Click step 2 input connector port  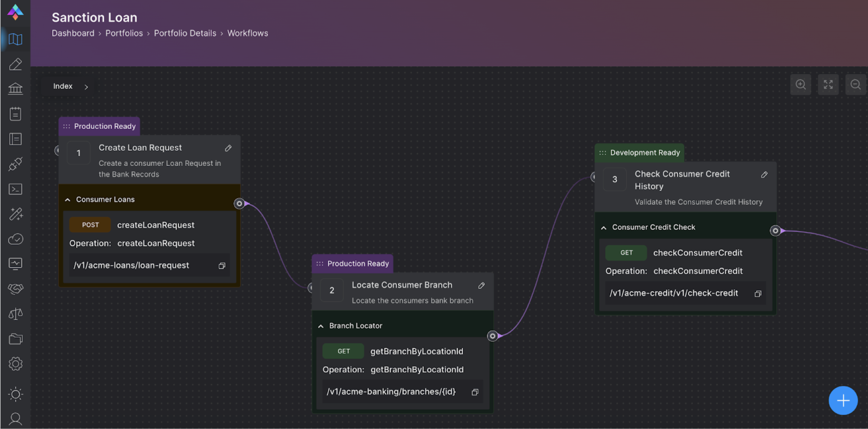click(310, 288)
